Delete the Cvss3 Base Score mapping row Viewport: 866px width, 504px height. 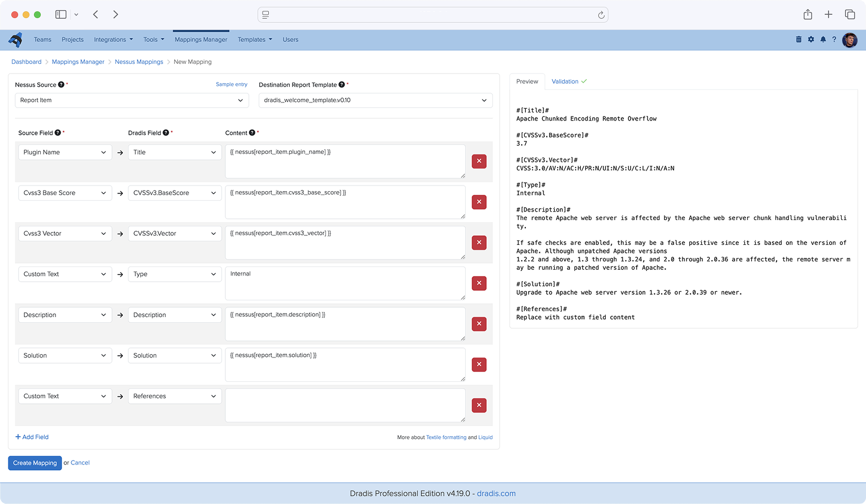[479, 202]
